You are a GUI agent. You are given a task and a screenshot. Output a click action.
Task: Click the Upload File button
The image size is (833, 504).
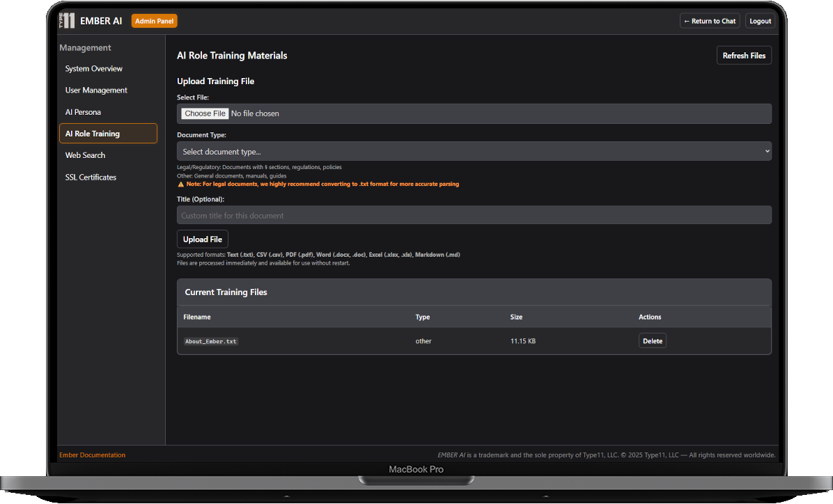[x=203, y=239]
